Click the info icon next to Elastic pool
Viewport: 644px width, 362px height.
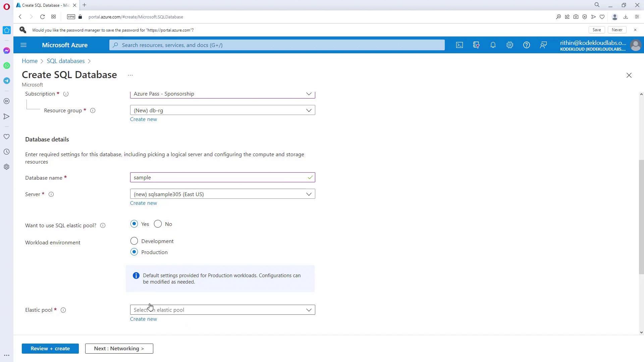63,310
